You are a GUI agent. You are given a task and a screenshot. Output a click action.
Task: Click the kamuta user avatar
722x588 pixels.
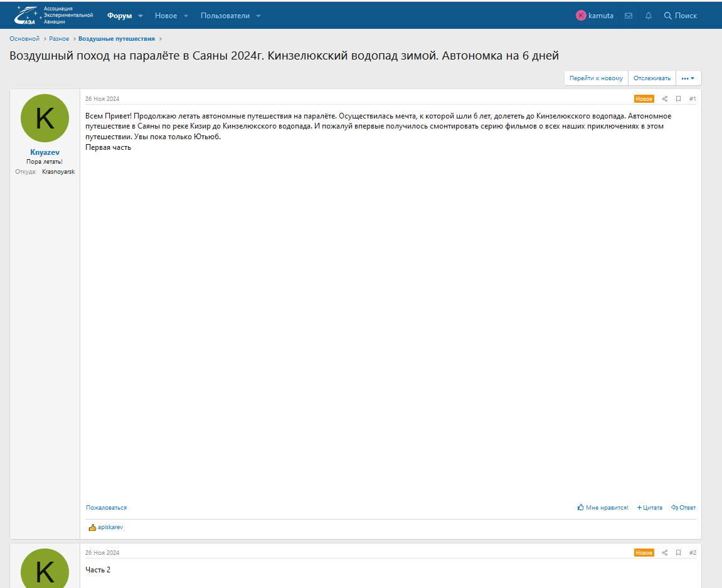click(581, 16)
